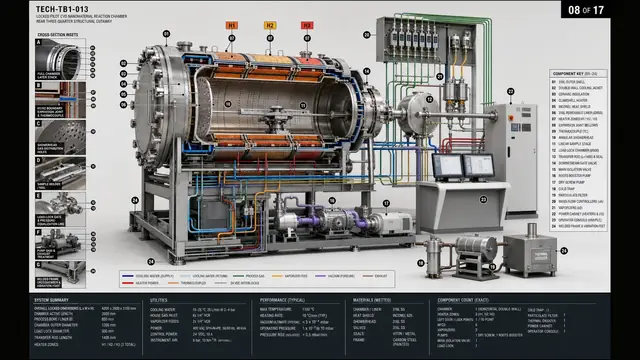640x360 pixels.
Task: Open inset F pump skid thumbnail
Action: coord(60,244)
